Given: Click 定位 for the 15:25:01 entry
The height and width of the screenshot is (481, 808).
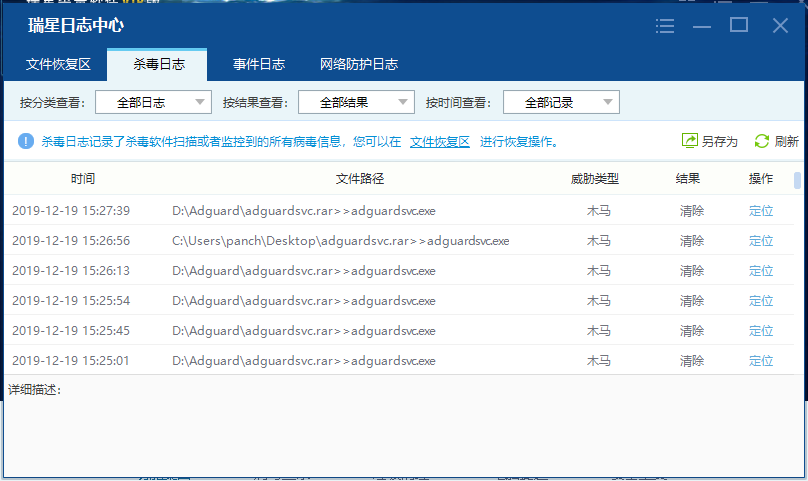Looking at the screenshot, I should pyautogui.click(x=761, y=360).
